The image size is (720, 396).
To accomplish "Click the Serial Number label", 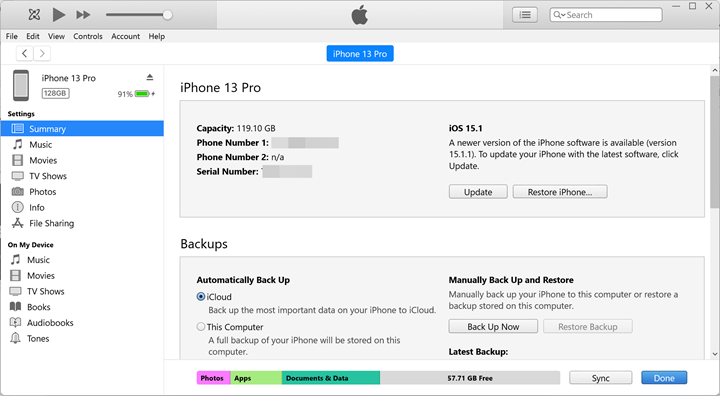I will tap(227, 171).
